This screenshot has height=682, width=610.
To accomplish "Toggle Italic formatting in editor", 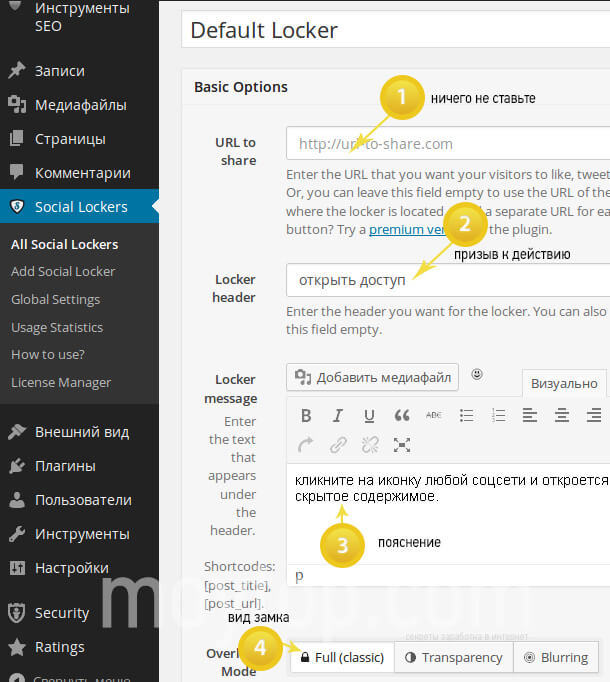I will point(338,416).
